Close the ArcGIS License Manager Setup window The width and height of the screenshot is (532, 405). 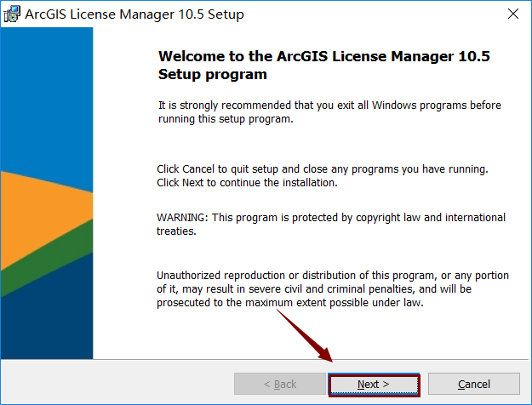click(x=512, y=14)
